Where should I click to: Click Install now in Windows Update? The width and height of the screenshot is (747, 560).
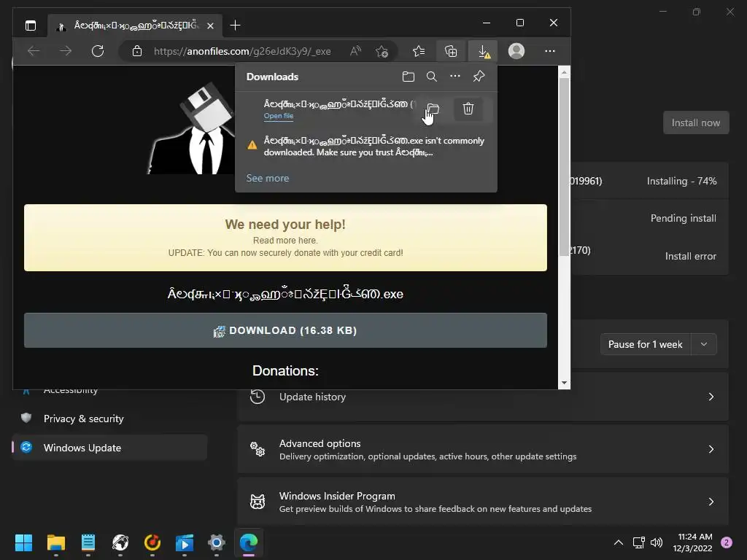click(695, 122)
